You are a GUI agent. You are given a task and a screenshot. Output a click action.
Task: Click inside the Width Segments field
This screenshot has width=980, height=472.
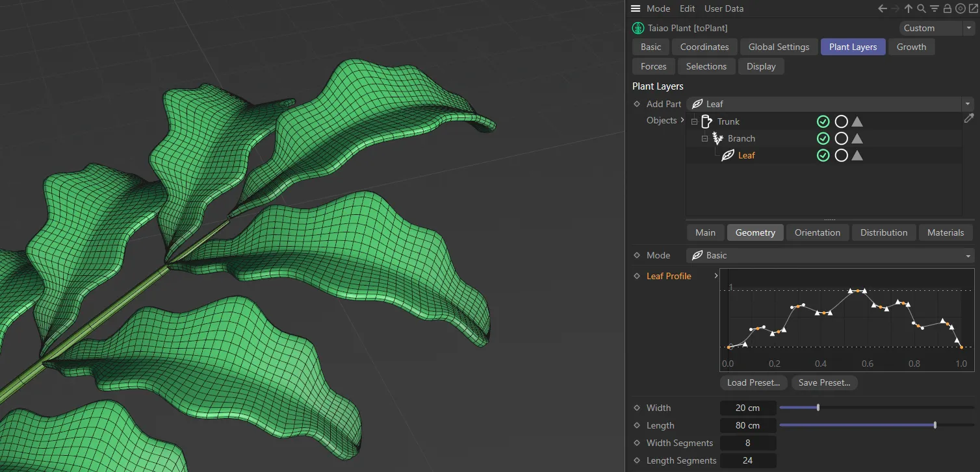pos(748,443)
